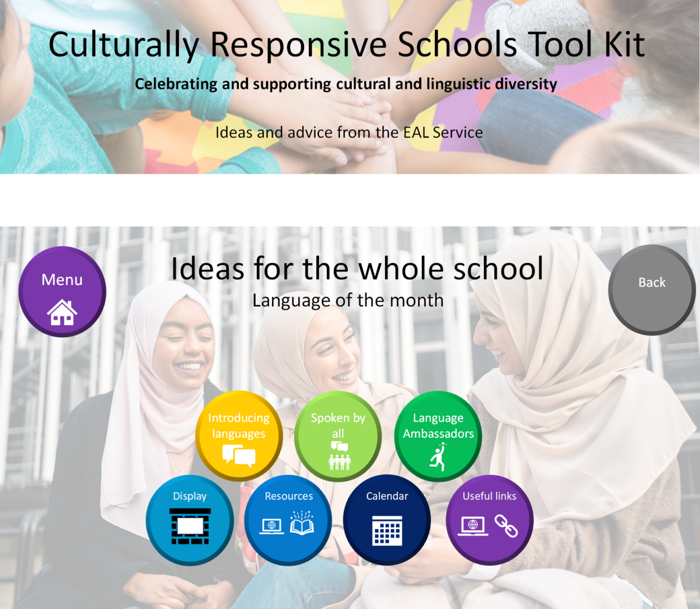
Task: Open the Useful links section
Action: pos(489,520)
